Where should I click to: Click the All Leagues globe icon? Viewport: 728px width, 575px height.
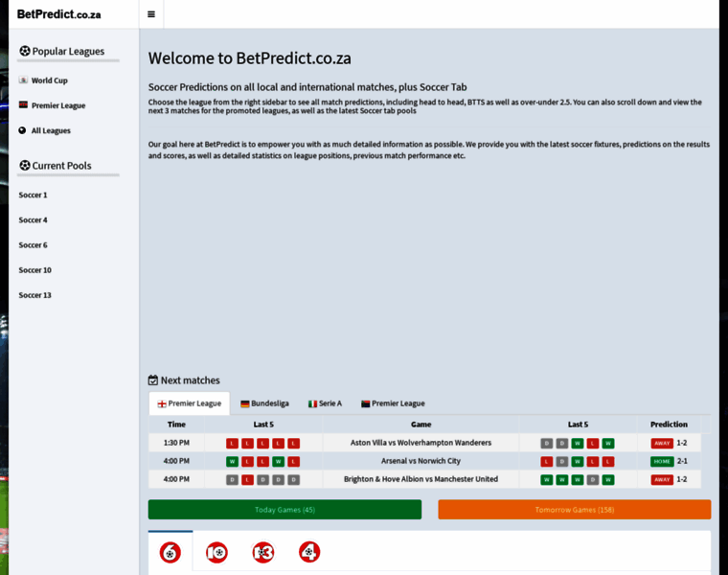click(x=22, y=130)
